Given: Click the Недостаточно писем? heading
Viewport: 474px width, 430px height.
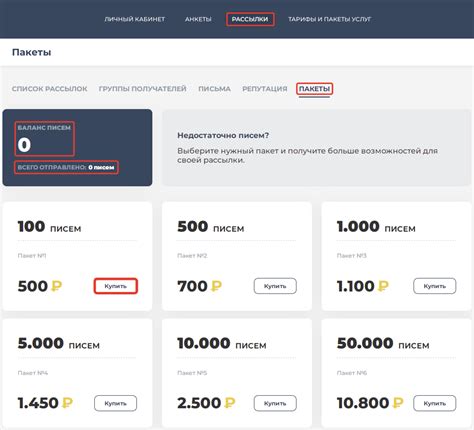Looking at the screenshot, I should point(223,135).
